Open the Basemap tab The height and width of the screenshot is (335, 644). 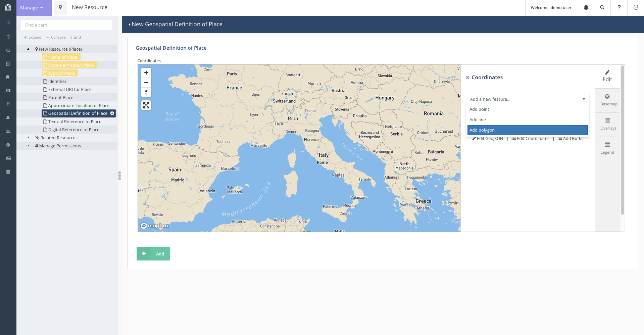608,100
